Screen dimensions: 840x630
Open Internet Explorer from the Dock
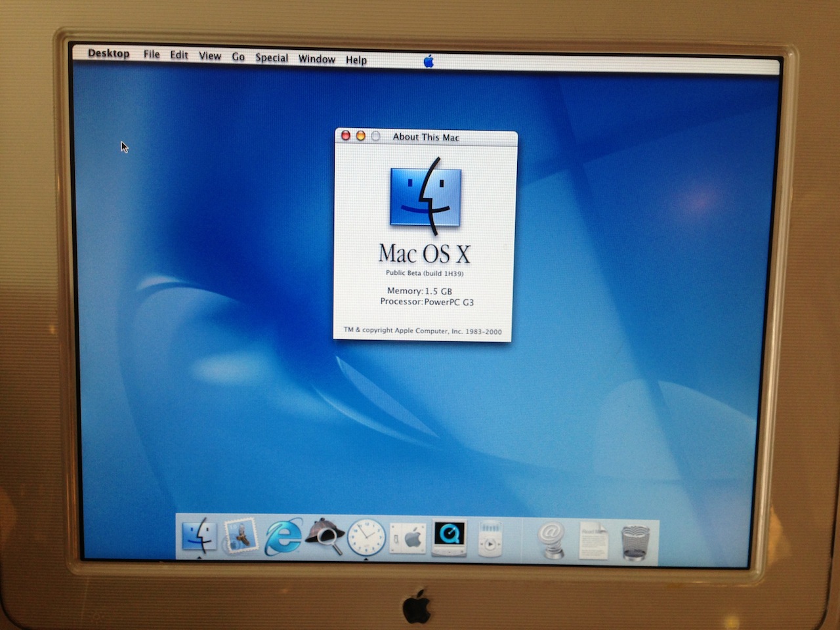click(283, 537)
